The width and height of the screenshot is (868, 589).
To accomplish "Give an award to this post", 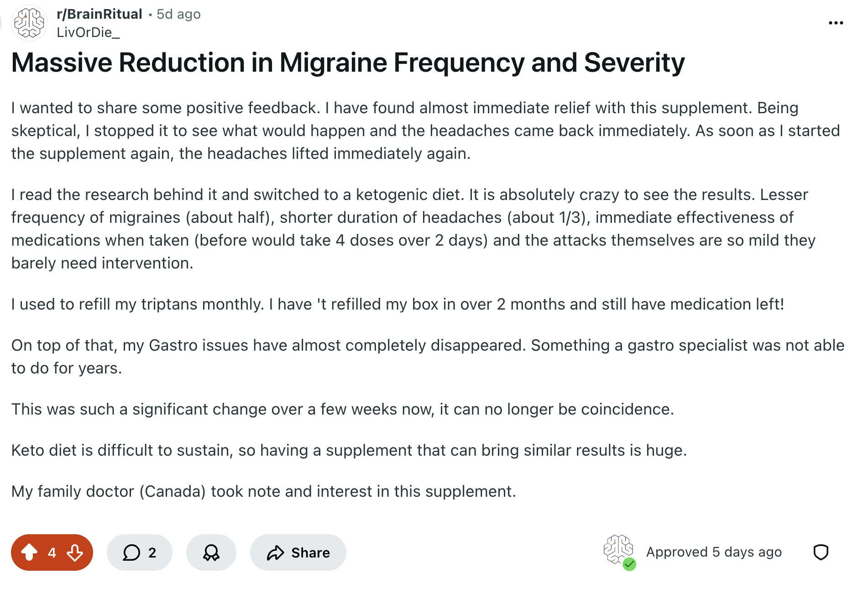I will (211, 552).
